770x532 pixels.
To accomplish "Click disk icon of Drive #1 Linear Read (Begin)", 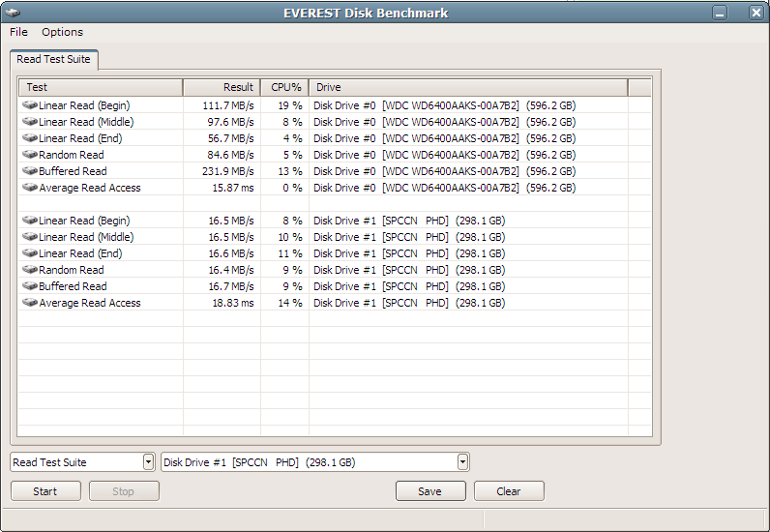I will (30, 221).
